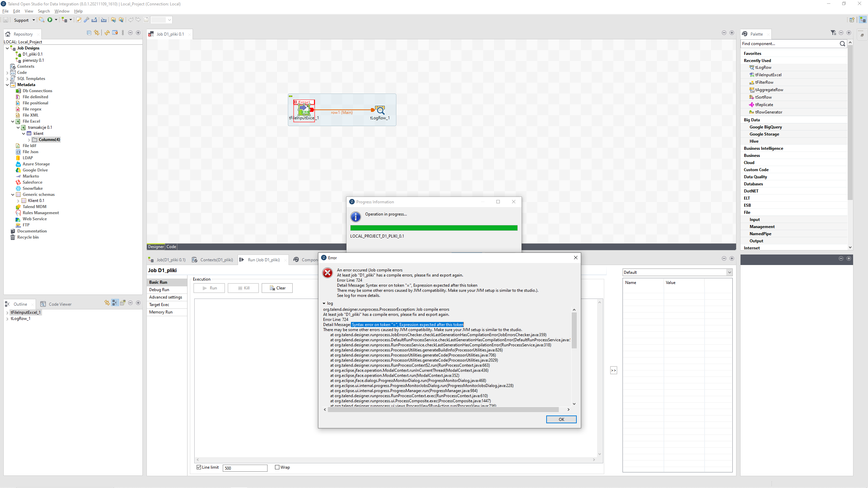Collapse the log section in Error dialog
Screen dimensions: 868x488
[x=324, y=304]
